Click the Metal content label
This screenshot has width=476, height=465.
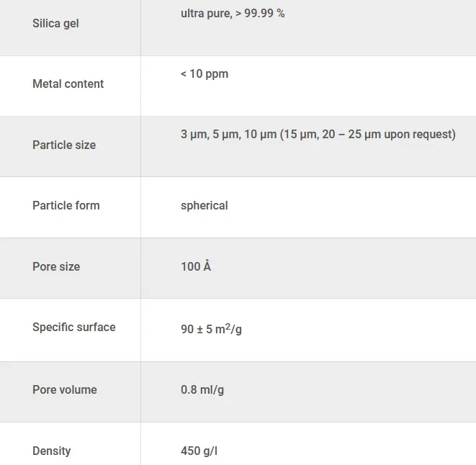point(68,83)
